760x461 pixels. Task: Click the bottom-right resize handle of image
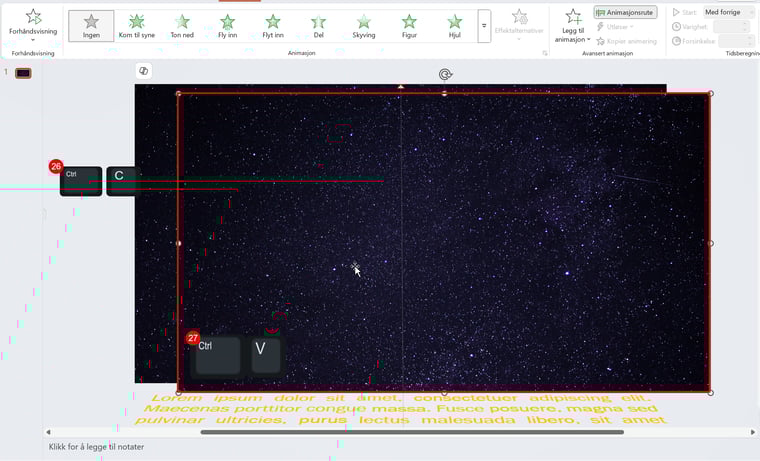(x=711, y=393)
